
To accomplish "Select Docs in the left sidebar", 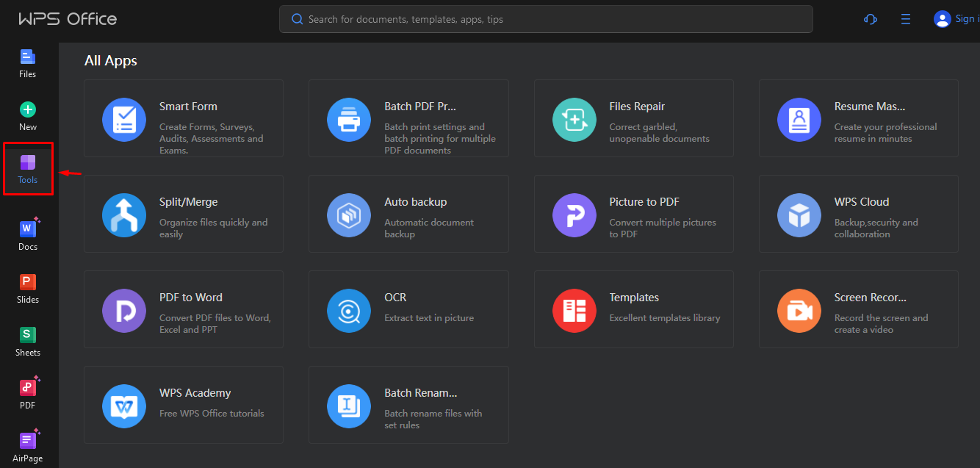I will pos(28,235).
